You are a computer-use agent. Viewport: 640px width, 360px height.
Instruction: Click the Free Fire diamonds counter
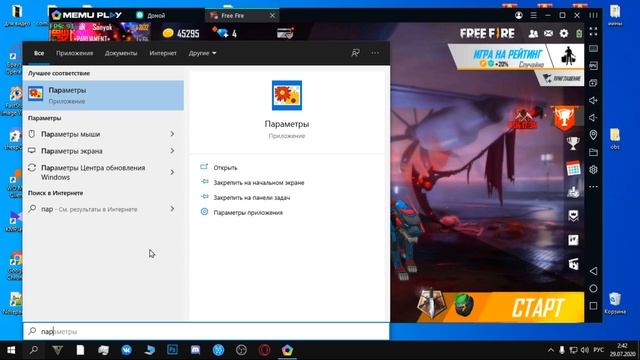[x=225, y=33]
